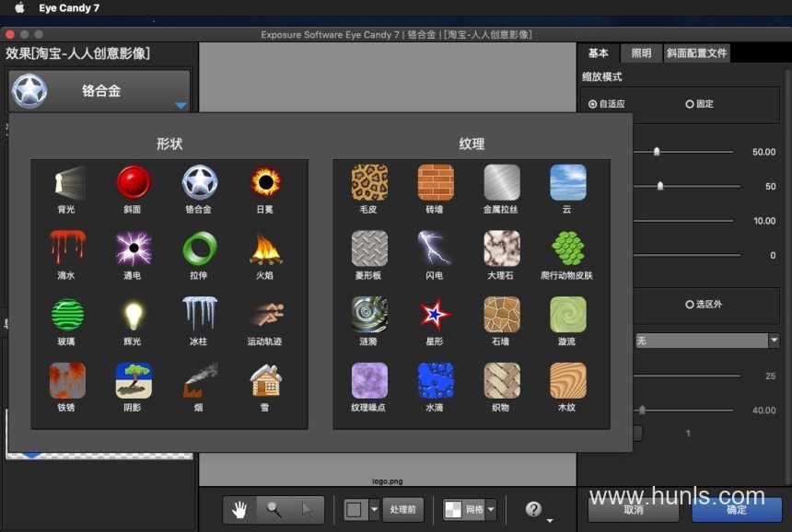Open the Eye Candy 7 app menu
This screenshot has width=792, height=532.
point(69,7)
